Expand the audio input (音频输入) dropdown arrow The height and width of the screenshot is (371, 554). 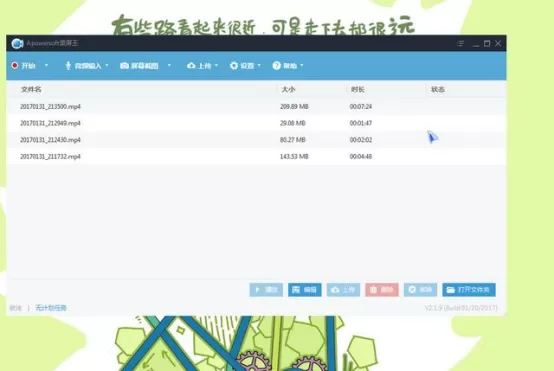coord(107,65)
